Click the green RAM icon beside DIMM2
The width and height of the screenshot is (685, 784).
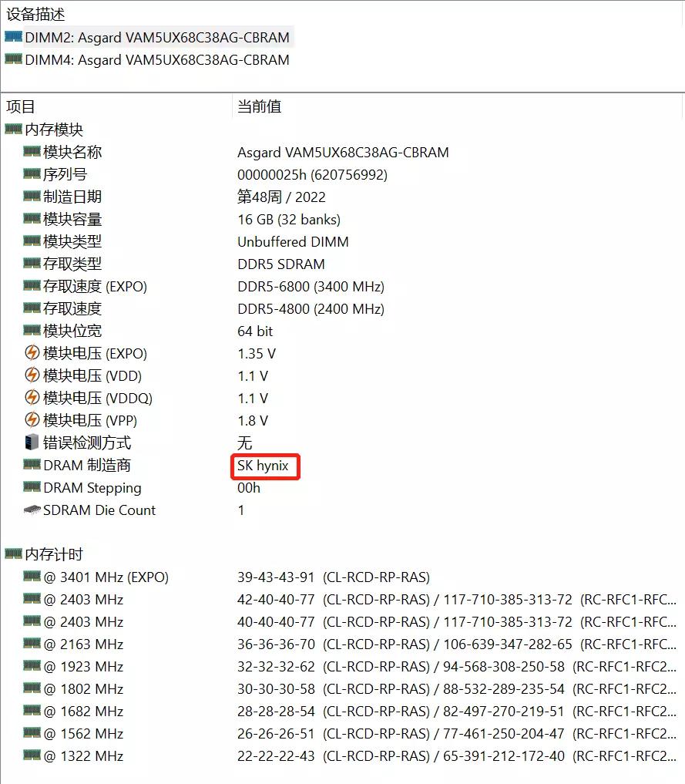[12, 36]
